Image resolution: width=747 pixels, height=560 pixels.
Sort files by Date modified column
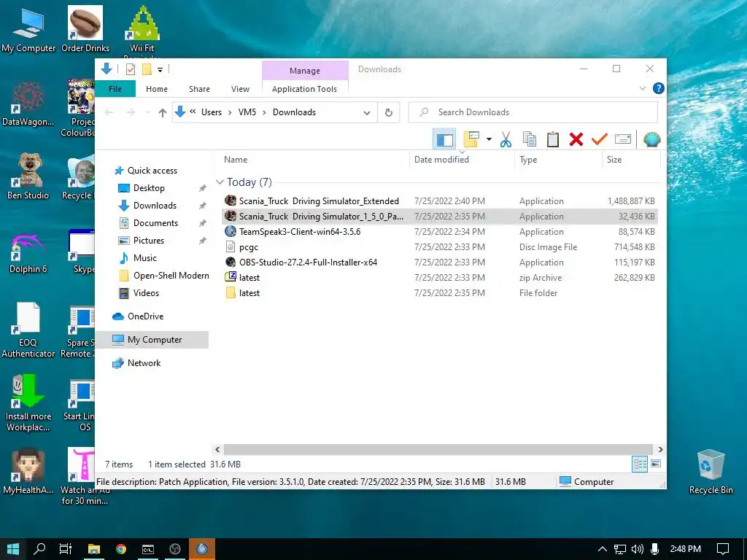(x=462, y=160)
